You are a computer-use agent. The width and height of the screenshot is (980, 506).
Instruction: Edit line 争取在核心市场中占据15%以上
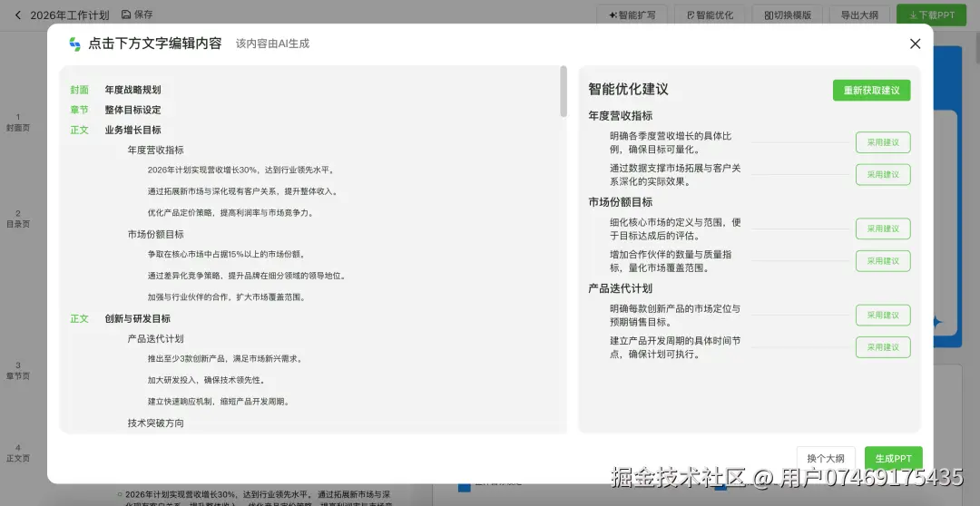pyautogui.click(x=226, y=254)
